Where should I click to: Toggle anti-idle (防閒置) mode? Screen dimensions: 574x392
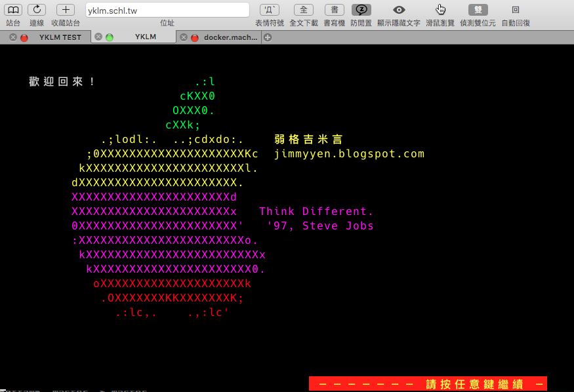pyautogui.click(x=361, y=10)
